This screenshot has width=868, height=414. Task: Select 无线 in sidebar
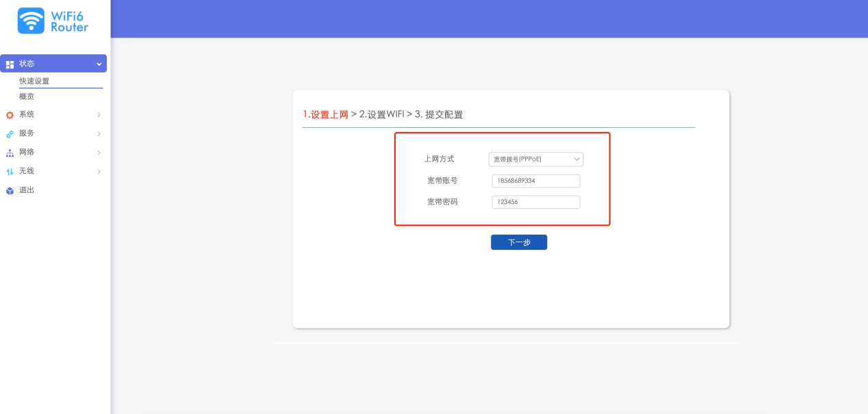[27, 171]
